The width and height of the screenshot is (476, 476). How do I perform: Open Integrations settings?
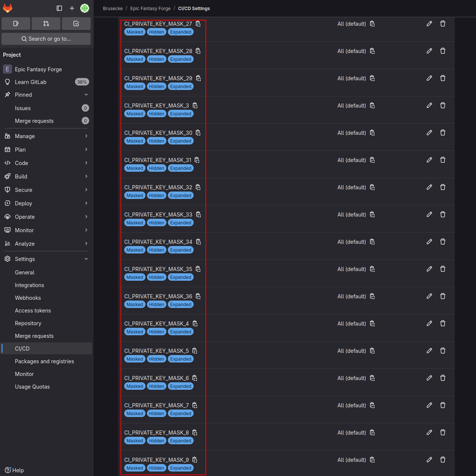point(47,285)
